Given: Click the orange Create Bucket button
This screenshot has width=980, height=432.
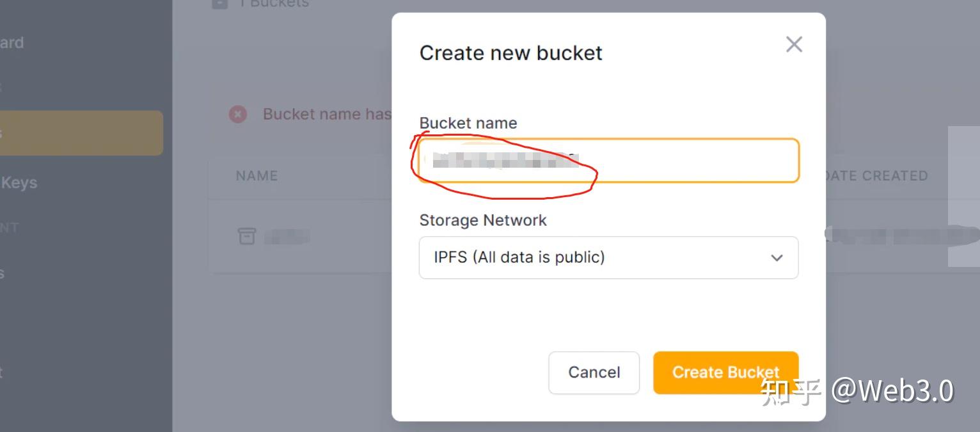Looking at the screenshot, I should (725, 372).
